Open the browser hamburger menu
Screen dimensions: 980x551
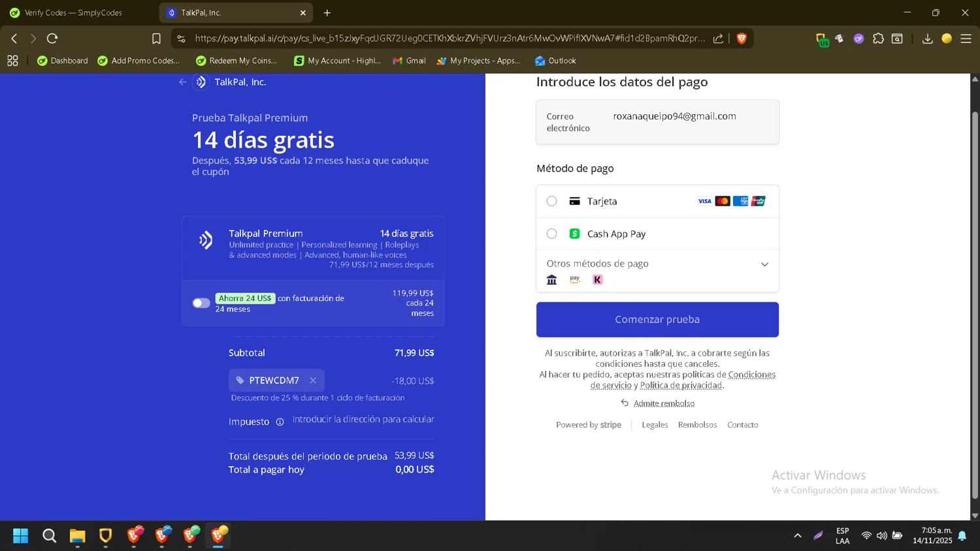pos(966,39)
